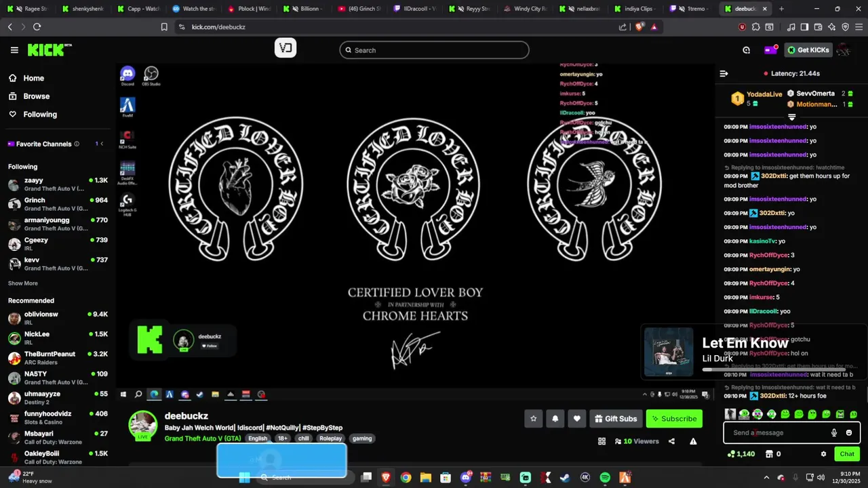Screen dimensions: 868x488
Task: Open the user profile avatar in header
Action: 844,50
